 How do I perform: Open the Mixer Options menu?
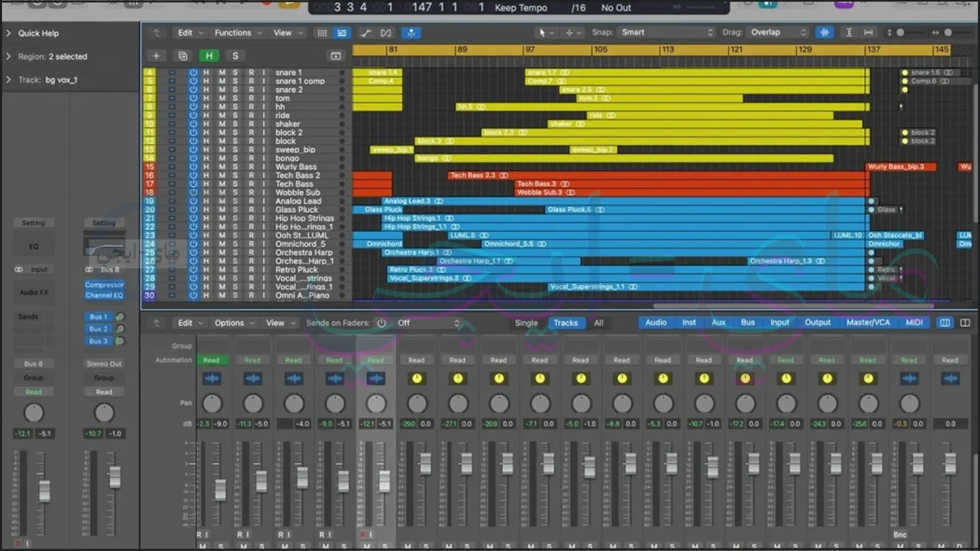pos(234,323)
